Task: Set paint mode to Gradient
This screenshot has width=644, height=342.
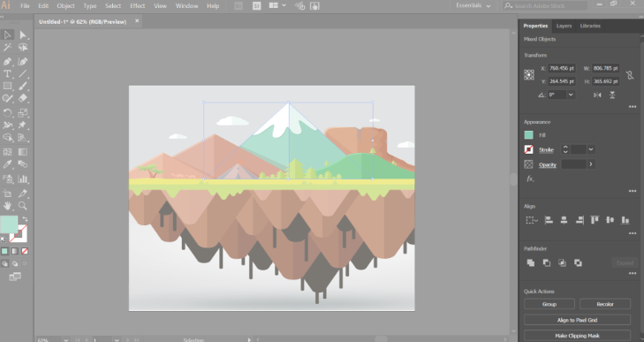Action: 15,251
